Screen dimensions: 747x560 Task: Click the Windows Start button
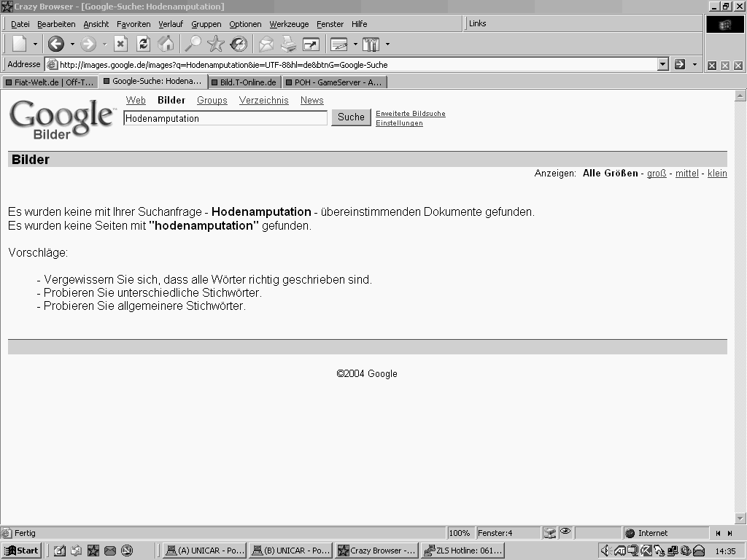tap(21, 551)
